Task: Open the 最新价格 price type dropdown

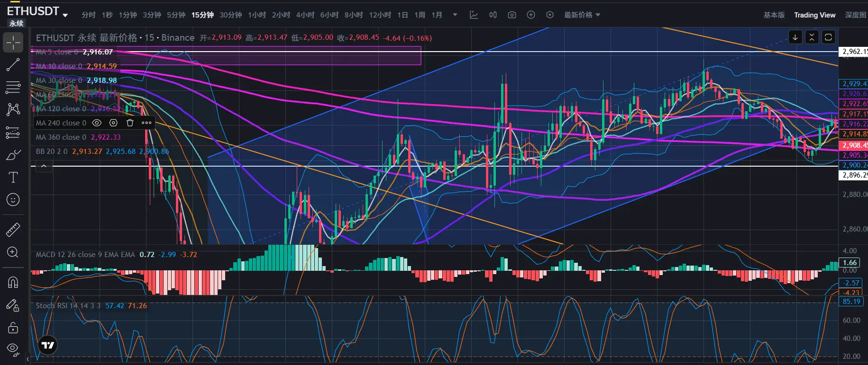Action: click(582, 15)
